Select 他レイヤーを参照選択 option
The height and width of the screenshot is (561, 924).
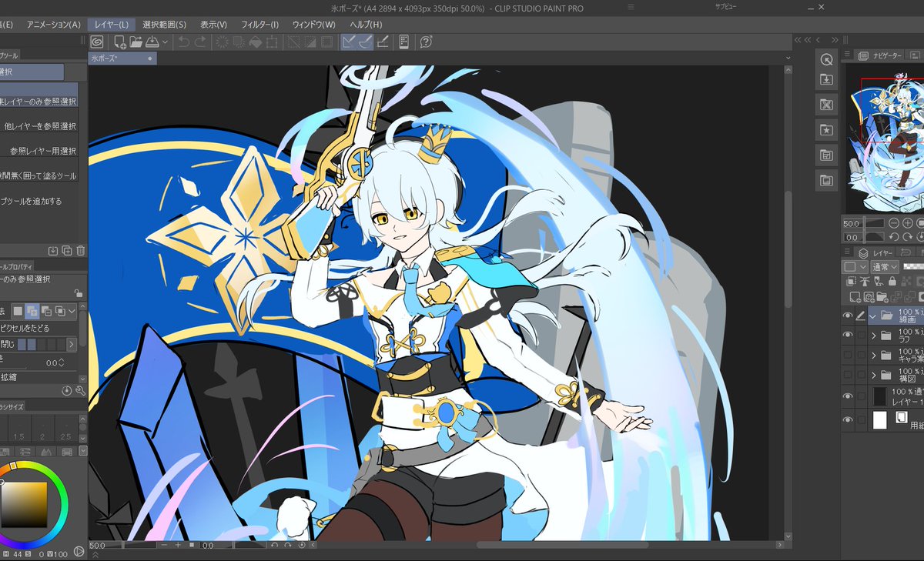click(x=37, y=126)
